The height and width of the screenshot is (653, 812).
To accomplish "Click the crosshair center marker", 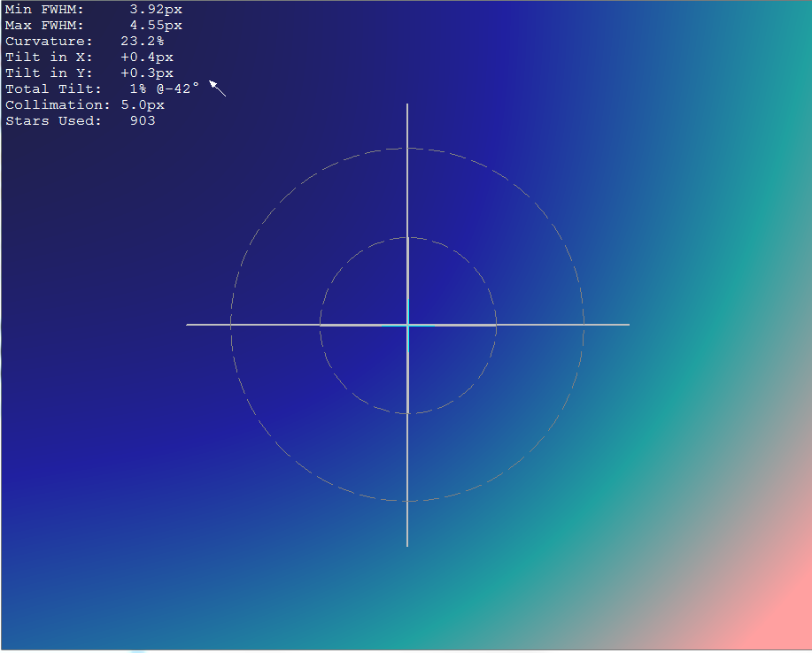I will pos(407,325).
